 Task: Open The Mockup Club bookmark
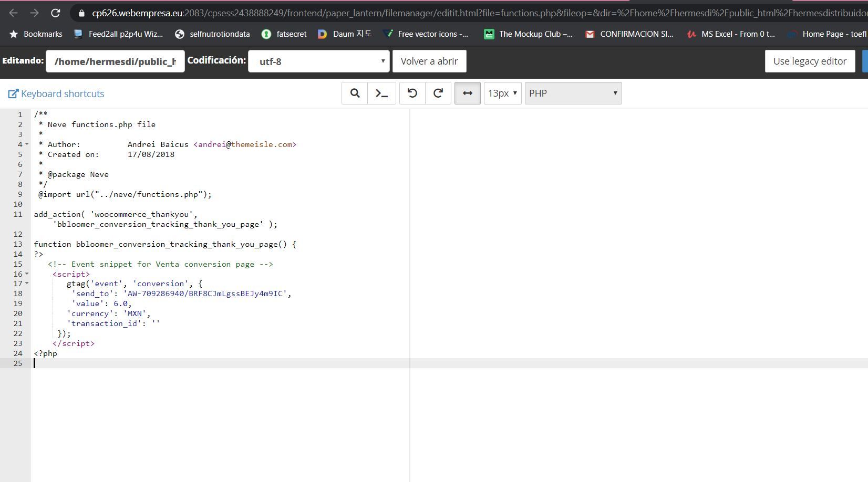coord(529,34)
